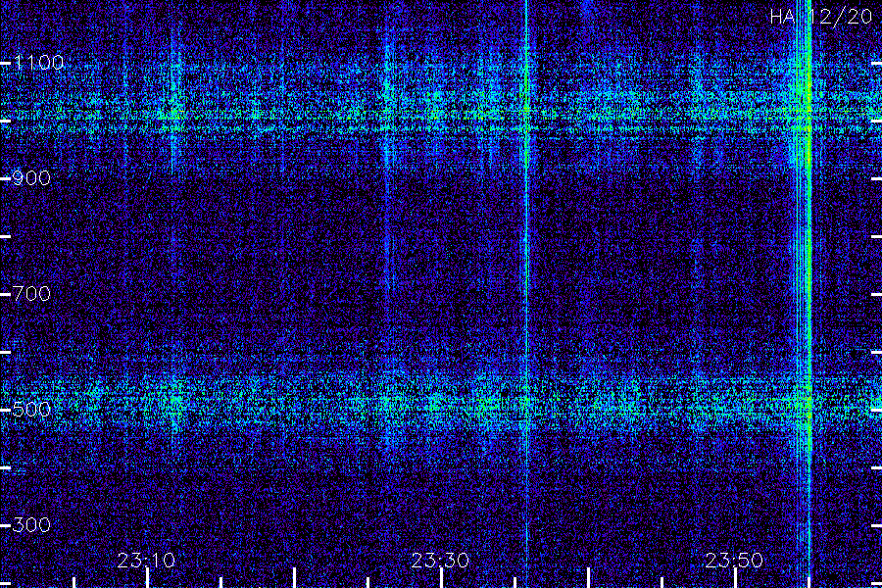
Task: Click the 500 frequency axis label
Action: (31, 409)
